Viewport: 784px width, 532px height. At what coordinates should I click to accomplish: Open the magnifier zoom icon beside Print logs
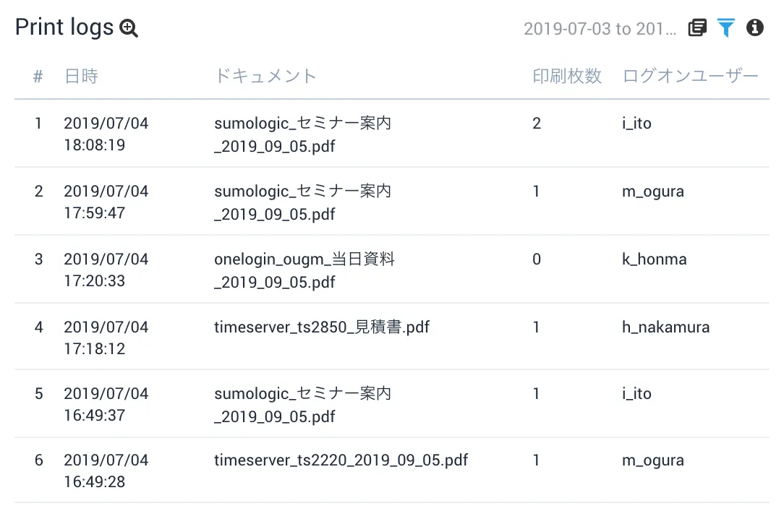[x=129, y=28]
